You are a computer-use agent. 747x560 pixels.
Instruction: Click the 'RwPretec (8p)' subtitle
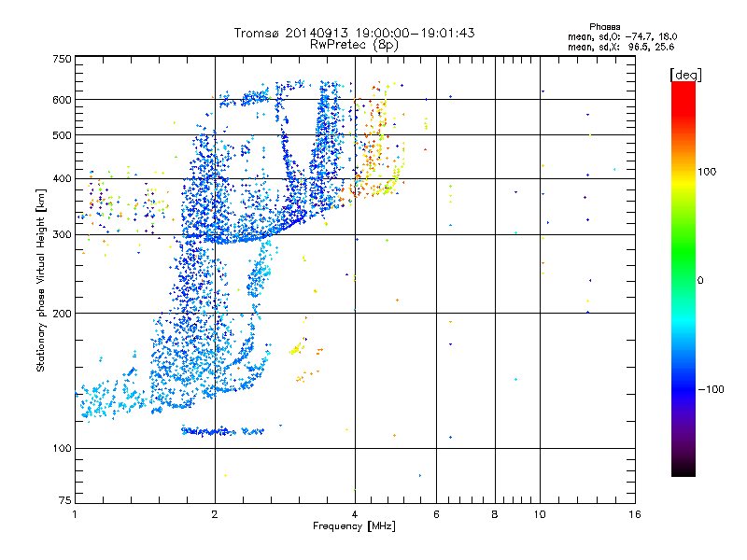coord(354,45)
